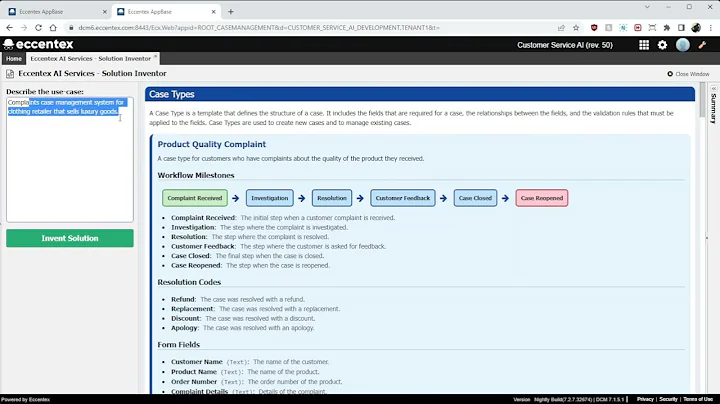Click the Case Closed milestone box
This screenshot has height=404, width=720.
(x=475, y=198)
